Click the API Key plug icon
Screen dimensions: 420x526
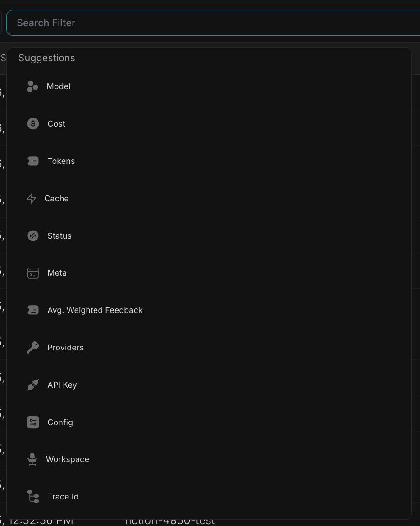(x=33, y=385)
